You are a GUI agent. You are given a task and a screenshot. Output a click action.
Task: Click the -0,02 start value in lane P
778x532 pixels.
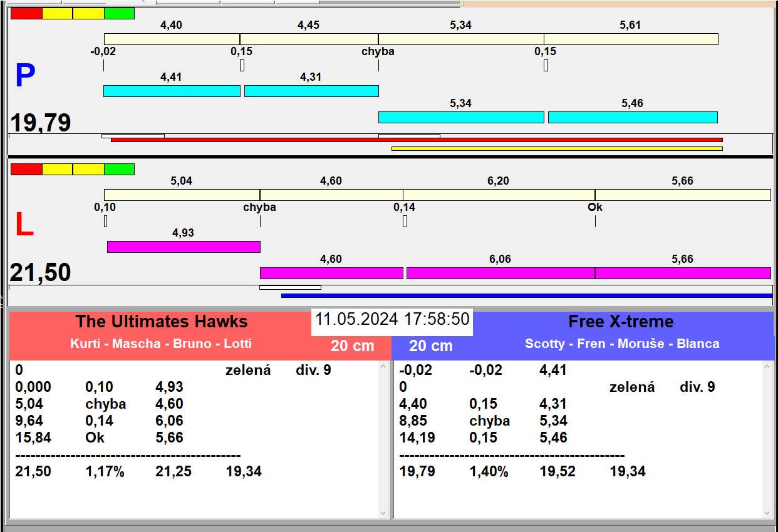coord(103,51)
